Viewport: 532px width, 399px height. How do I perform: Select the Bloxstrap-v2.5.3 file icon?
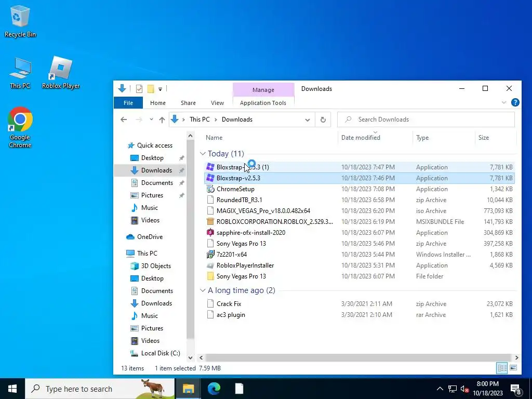pyautogui.click(x=210, y=178)
